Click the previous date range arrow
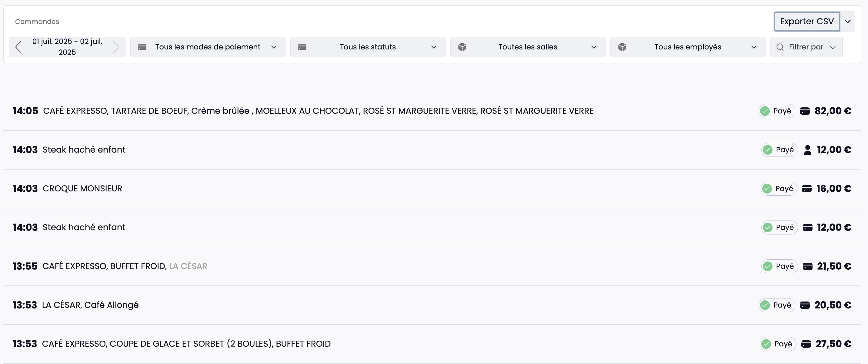Screen dimensions: 868x364 pos(18,47)
